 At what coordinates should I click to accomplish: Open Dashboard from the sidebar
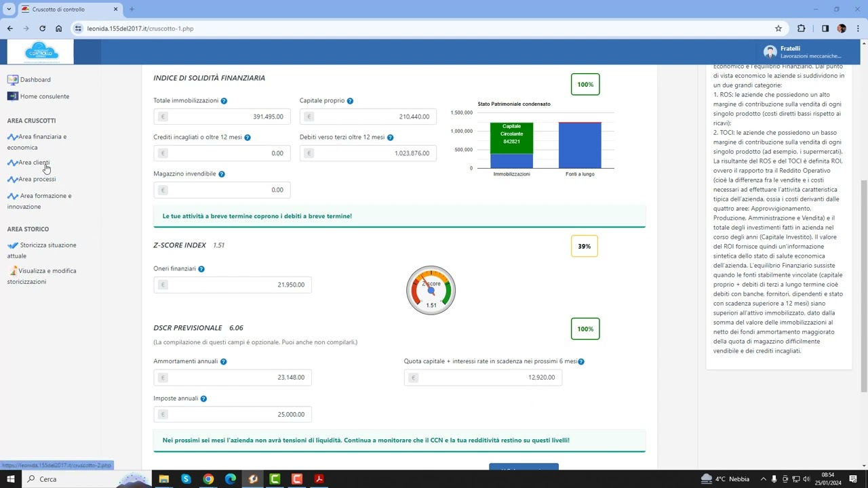tap(35, 79)
